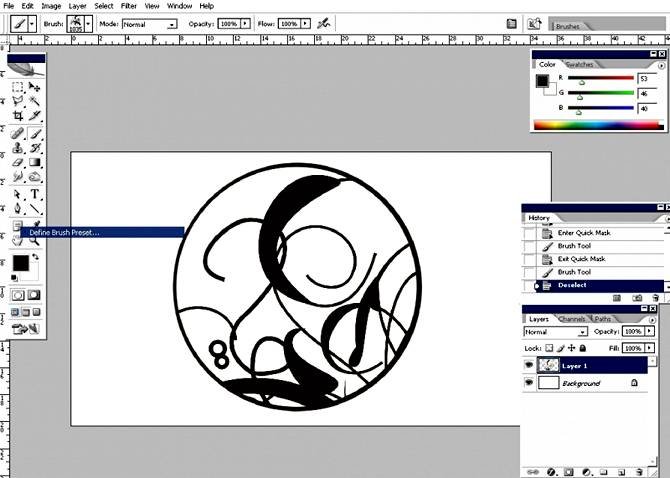Viewport: 670px width, 478px height.
Task: Click the color spectrum bar in Color panel
Action: [x=597, y=124]
